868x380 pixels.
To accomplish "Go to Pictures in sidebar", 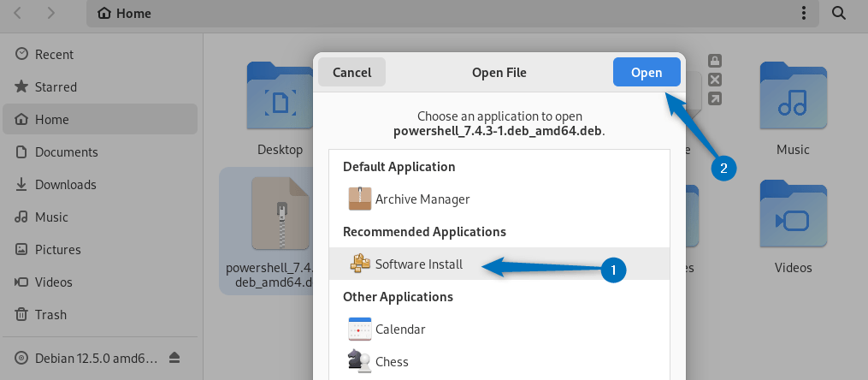I will tap(57, 250).
